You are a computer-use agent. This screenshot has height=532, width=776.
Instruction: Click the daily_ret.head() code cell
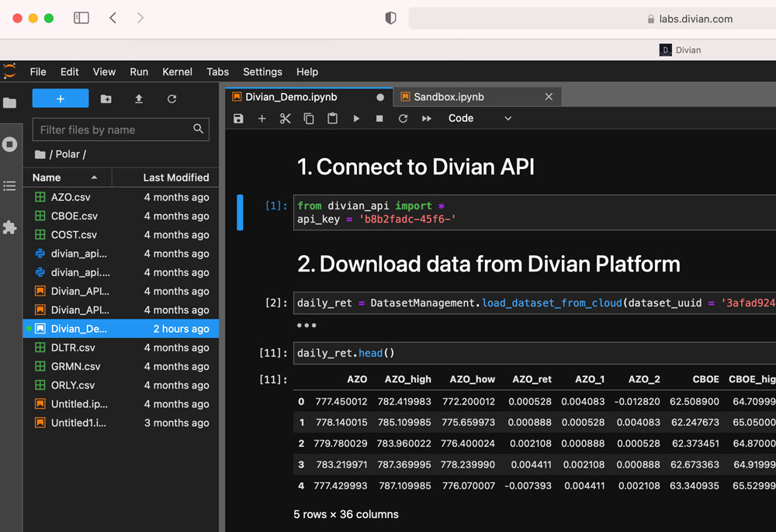pos(535,353)
